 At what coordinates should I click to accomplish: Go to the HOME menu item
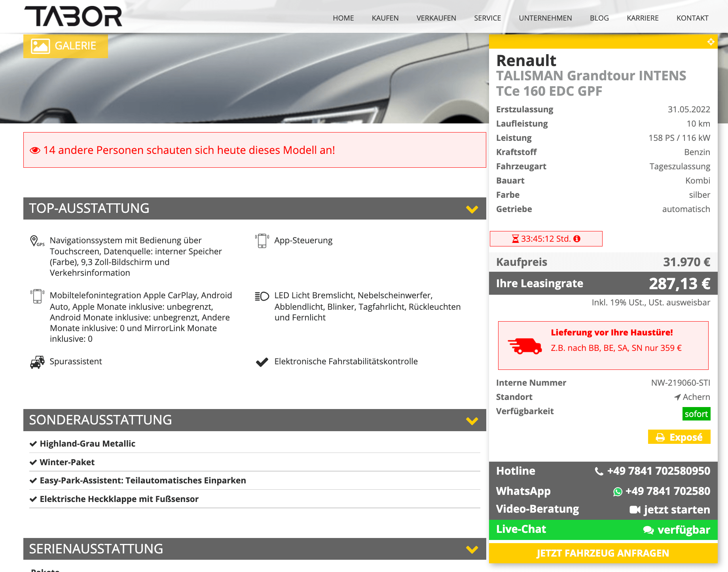point(343,18)
